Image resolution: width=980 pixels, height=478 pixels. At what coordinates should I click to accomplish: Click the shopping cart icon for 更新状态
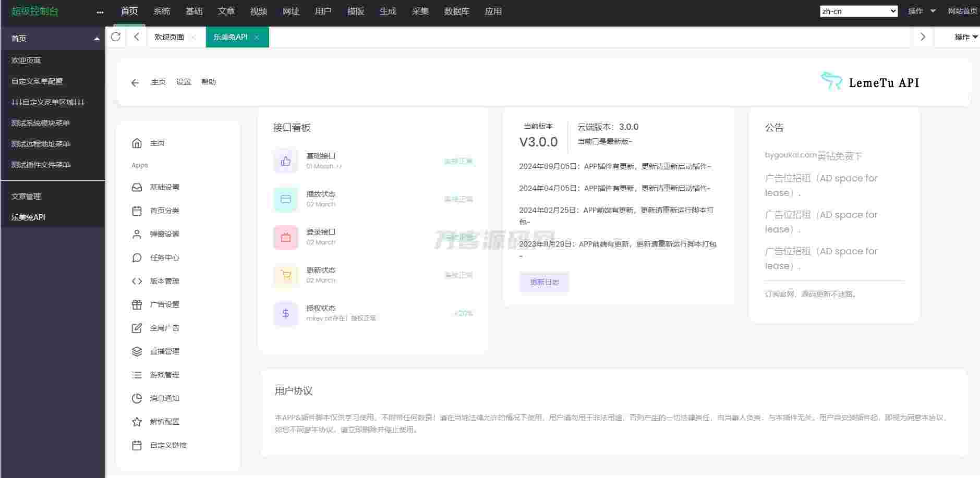coord(286,275)
